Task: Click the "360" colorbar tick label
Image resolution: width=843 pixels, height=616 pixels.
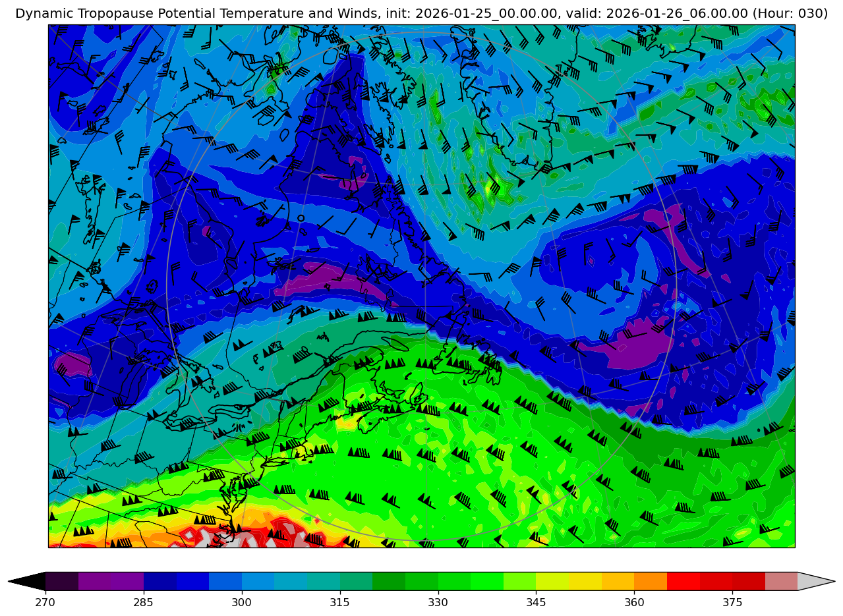Action: coord(634,603)
